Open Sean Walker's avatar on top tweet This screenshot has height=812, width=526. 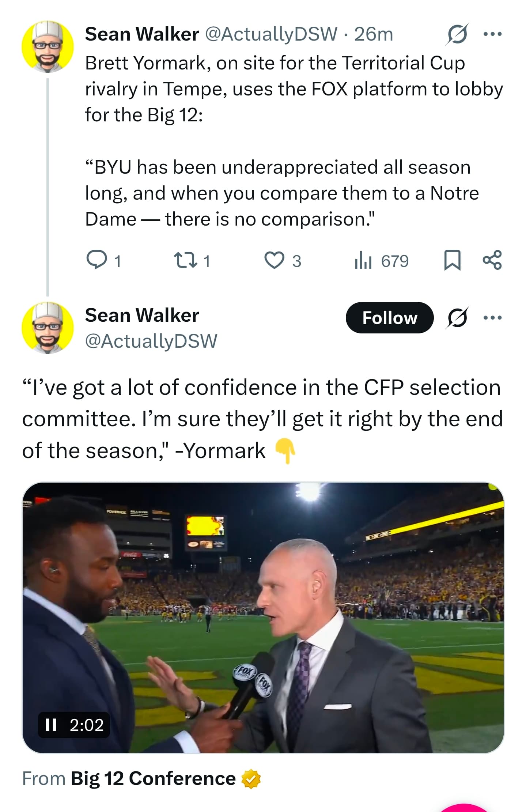[48, 47]
